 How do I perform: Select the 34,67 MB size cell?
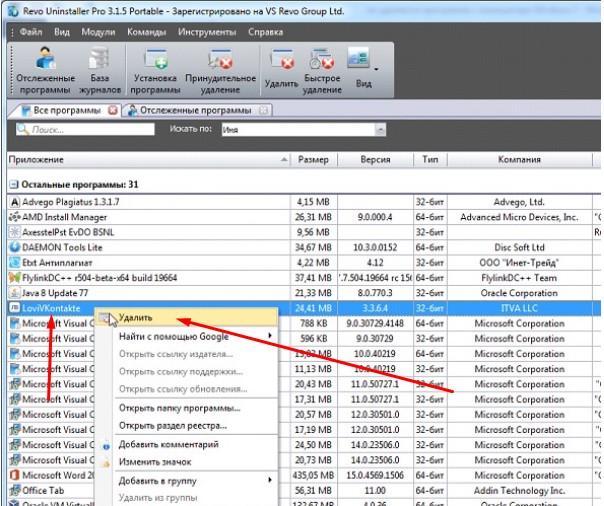[314, 247]
